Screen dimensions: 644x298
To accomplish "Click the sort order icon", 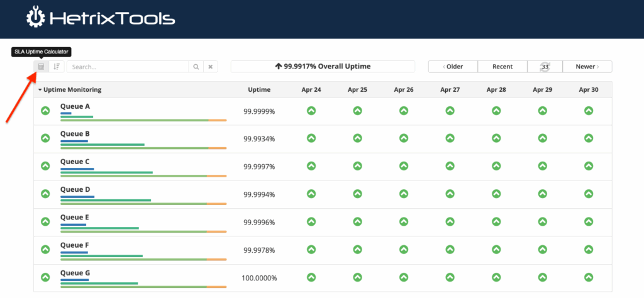I will (x=57, y=67).
